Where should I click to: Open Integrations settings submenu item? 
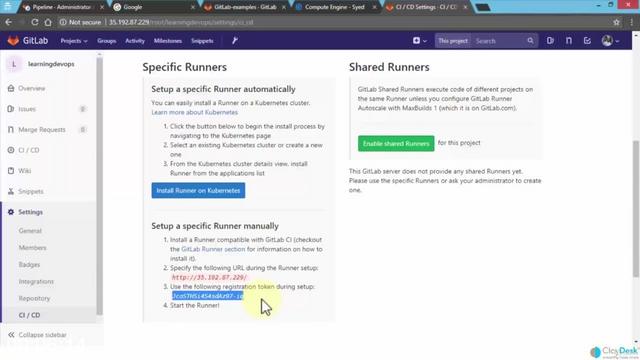36,282
